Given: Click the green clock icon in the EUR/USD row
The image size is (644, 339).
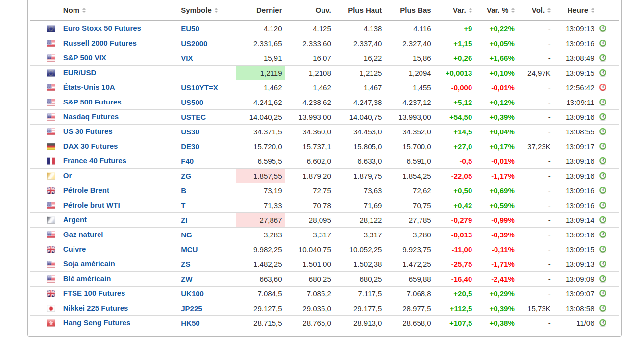Looking at the screenshot, I should pos(603,73).
